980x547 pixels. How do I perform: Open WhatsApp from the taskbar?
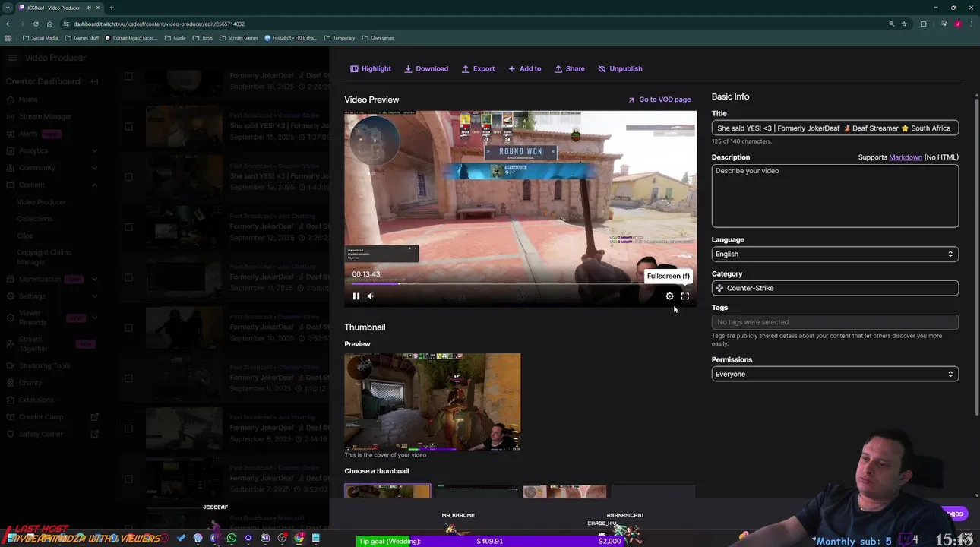click(231, 538)
